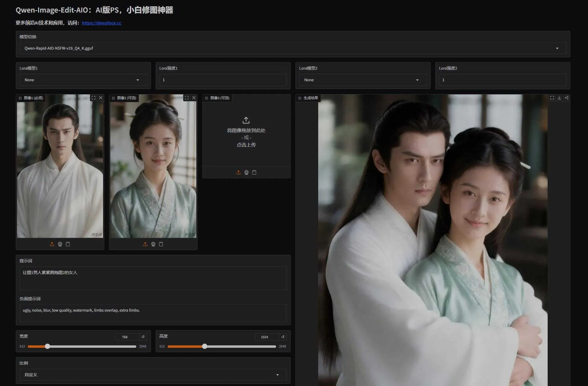588x386 pixels.
Task: Open the 比例 aspect ratio dropdown
Action: [x=153, y=374]
